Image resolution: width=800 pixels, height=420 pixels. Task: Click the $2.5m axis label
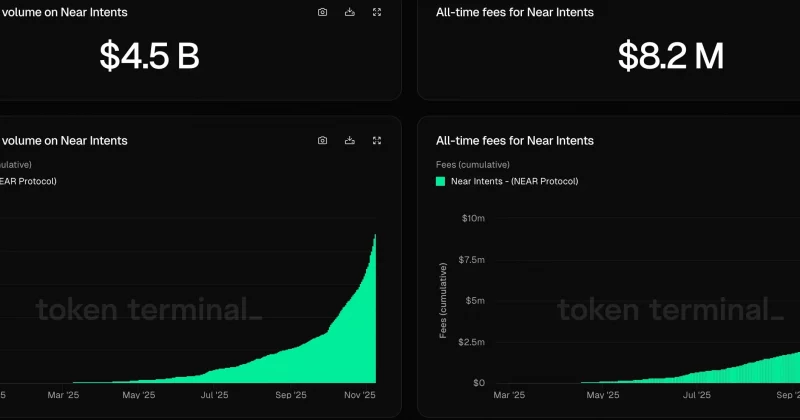tap(471, 342)
